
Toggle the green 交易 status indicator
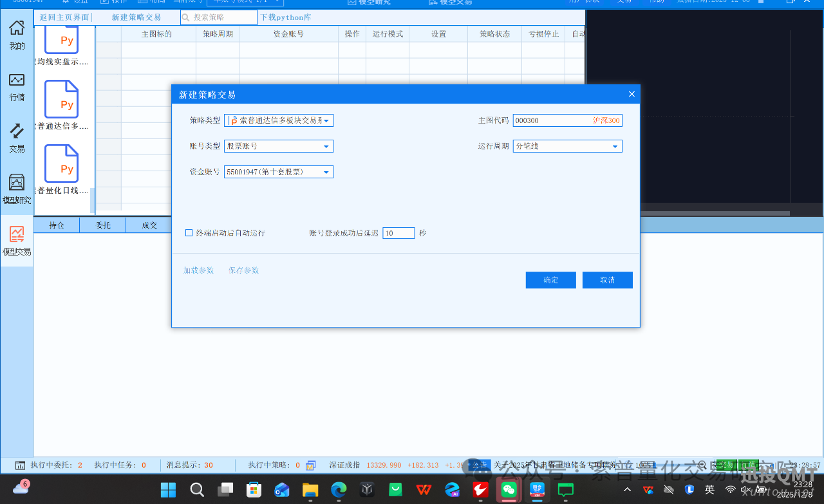coord(726,465)
